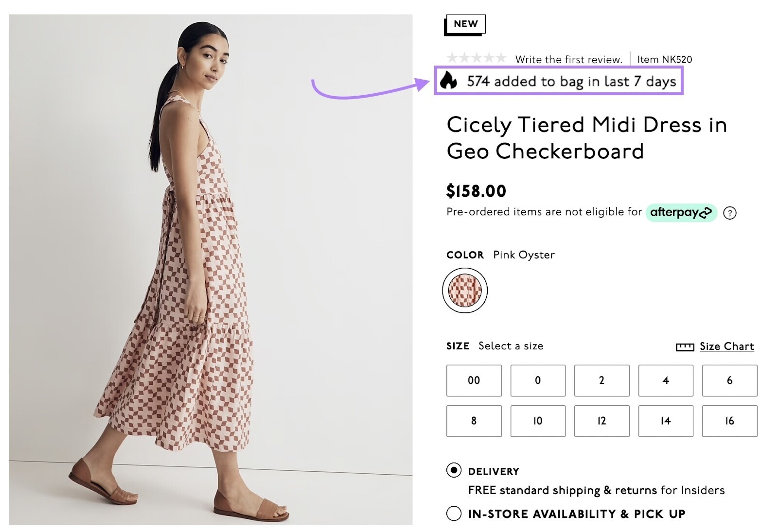The image size is (778, 532).
Task: Click the middle star in the rating row
Action: tap(478, 58)
